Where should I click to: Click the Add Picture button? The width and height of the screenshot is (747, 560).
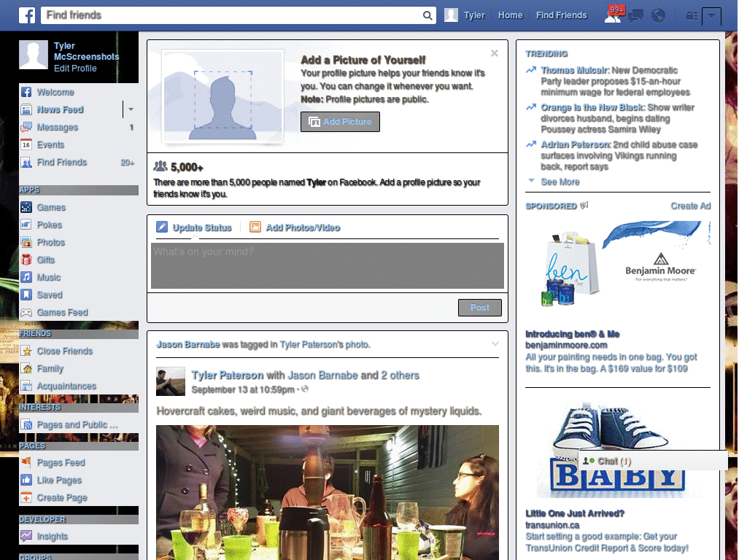click(x=340, y=122)
